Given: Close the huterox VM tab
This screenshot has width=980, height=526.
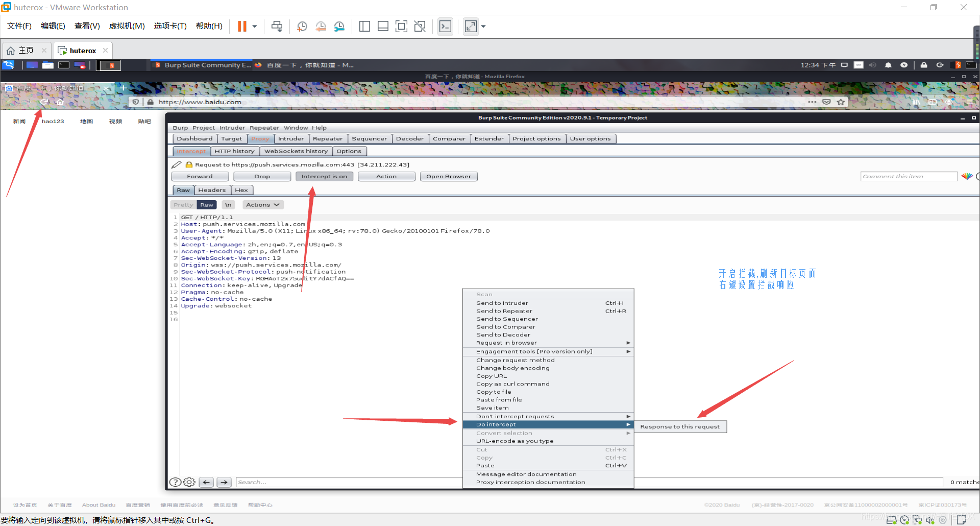Looking at the screenshot, I should click(x=105, y=50).
